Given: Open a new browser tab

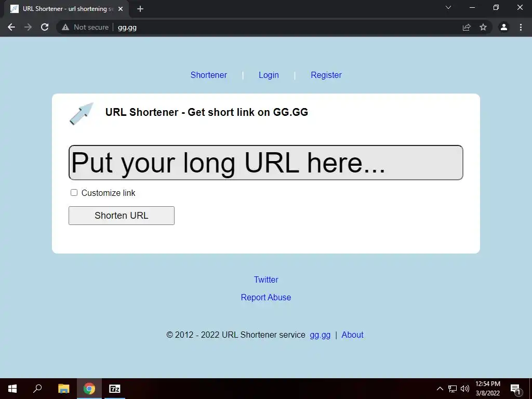Looking at the screenshot, I should pyautogui.click(x=140, y=9).
